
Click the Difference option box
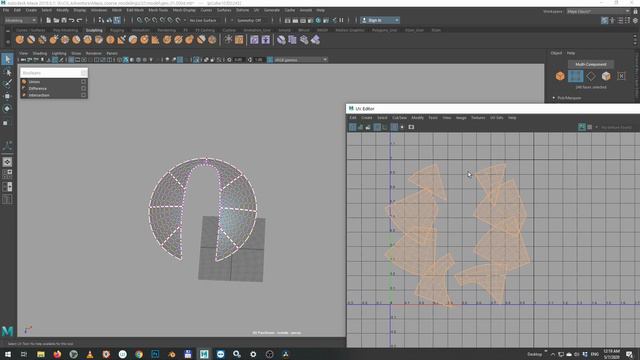[x=83, y=88]
